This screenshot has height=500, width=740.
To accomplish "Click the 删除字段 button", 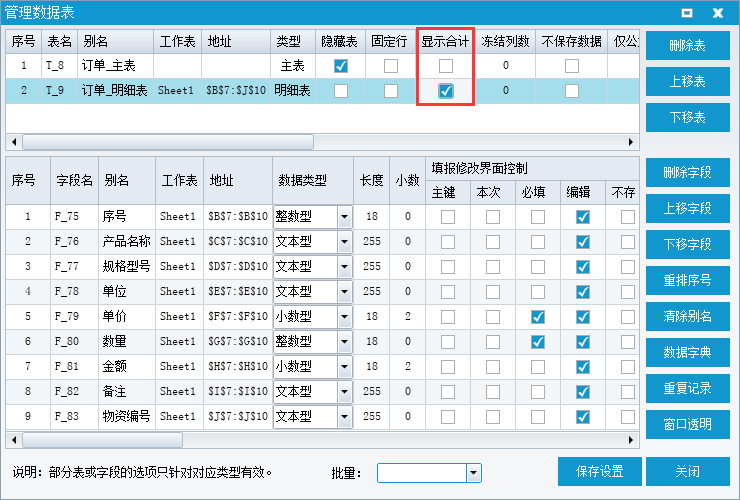I will point(688,172).
